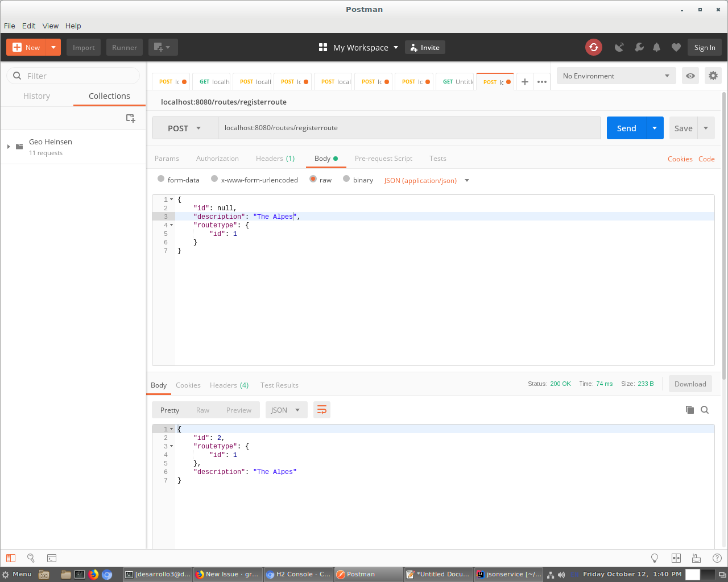Open request Headers (1) tab
The height and width of the screenshot is (582, 728).
tap(275, 159)
